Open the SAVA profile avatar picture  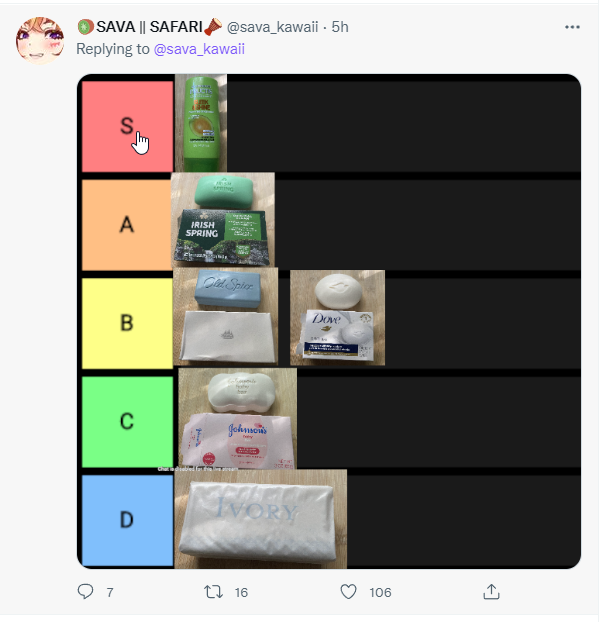pyautogui.click(x=40, y=40)
